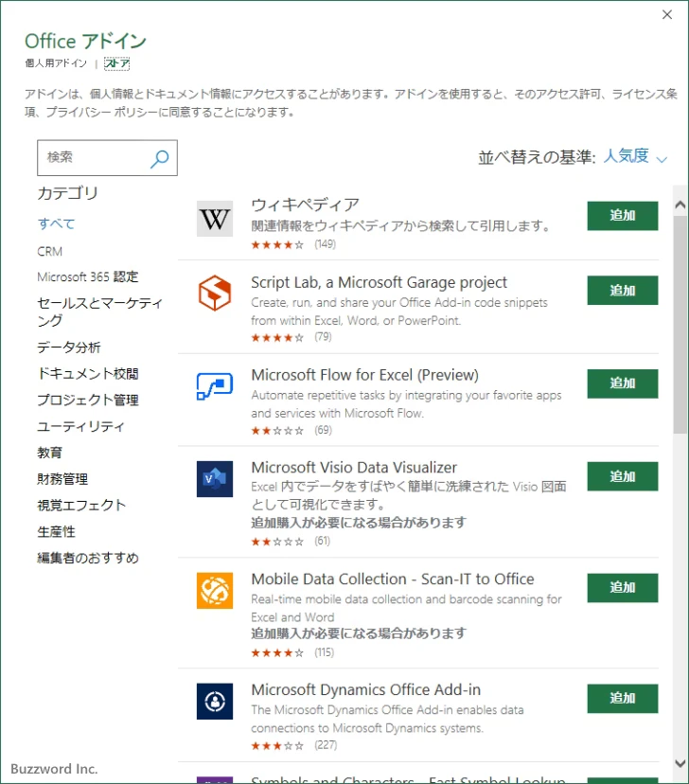Screen dimensions: 689x784
Task: Select the プロジェクト管理 category
Action: (x=87, y=400)
